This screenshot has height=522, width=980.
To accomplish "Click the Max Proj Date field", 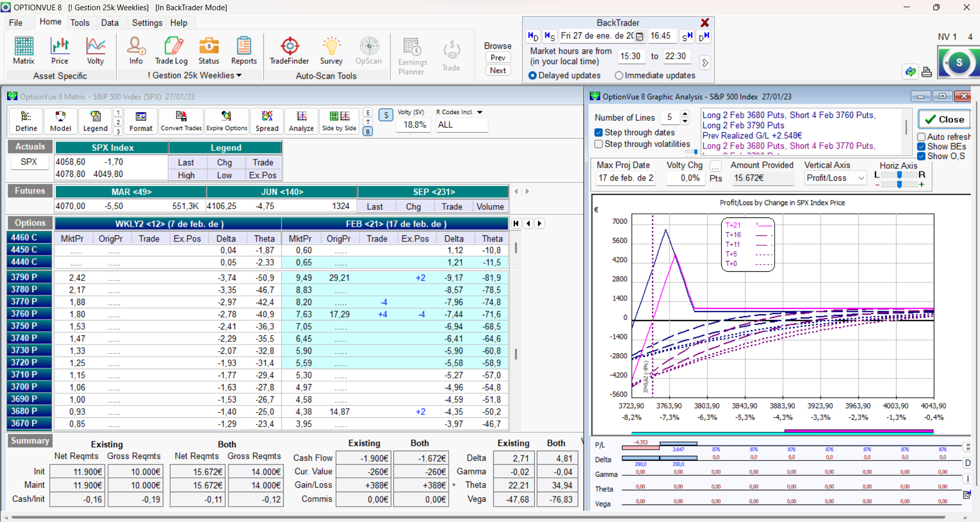I will coord(625,178).
